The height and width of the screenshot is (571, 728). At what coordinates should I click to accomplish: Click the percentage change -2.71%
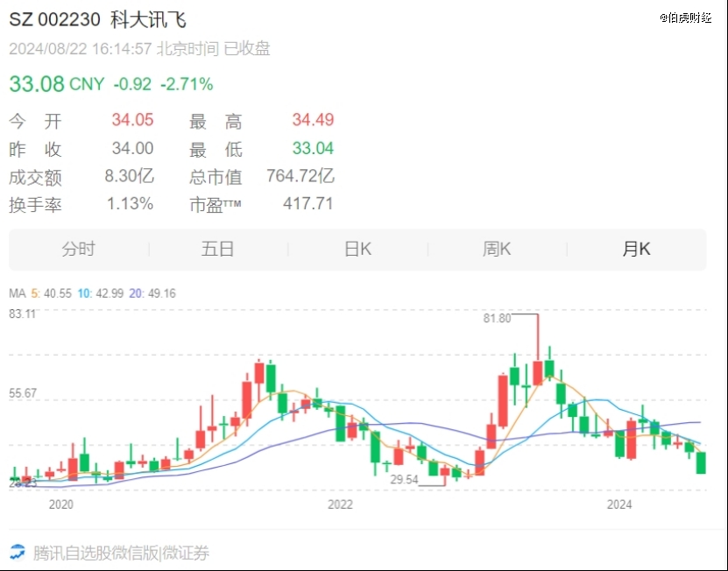187,84
